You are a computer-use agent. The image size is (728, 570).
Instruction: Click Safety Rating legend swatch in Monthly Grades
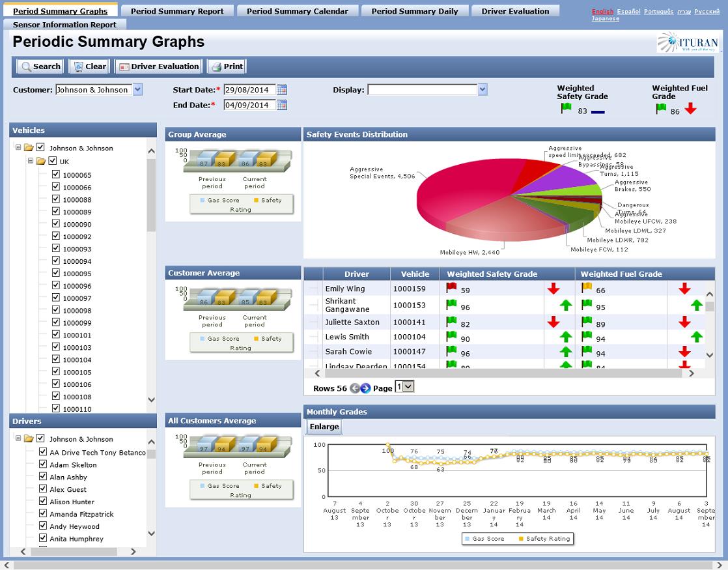click(x=521, y=539)
